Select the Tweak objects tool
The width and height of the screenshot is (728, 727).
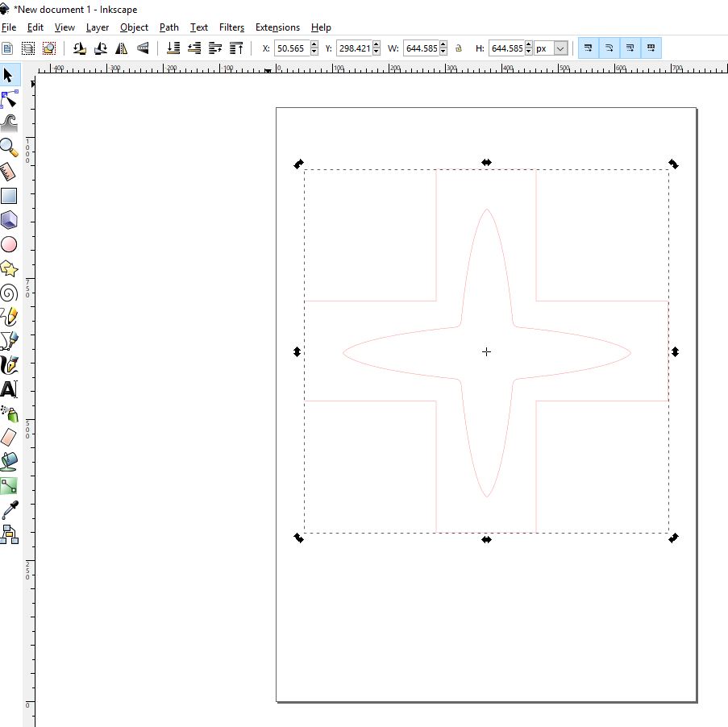tap(9, 123)
